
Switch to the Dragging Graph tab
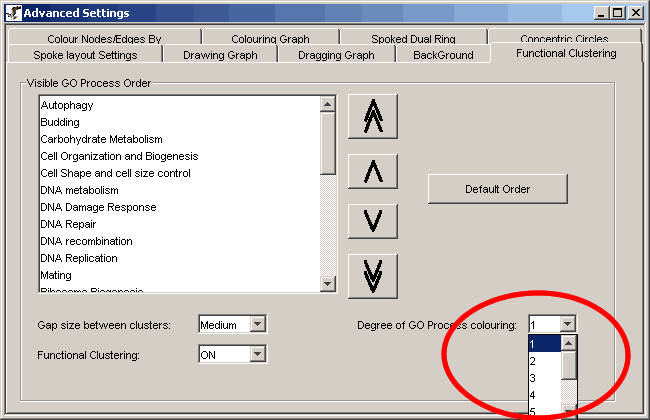click(336, 55)
